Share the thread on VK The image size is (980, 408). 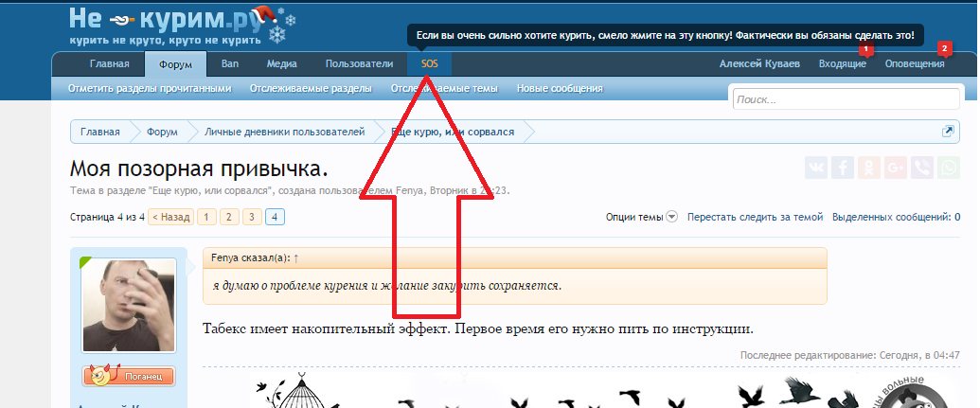(x=815, y=168)
